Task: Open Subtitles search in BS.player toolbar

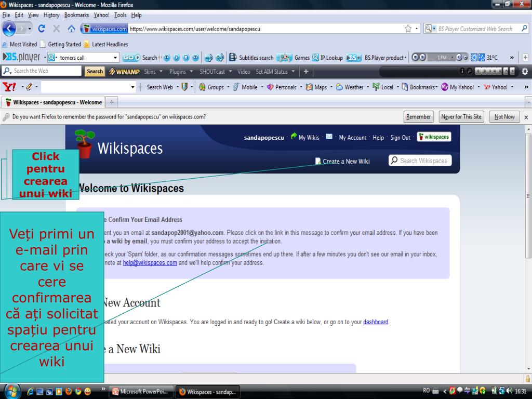Action: pos(251,58)
